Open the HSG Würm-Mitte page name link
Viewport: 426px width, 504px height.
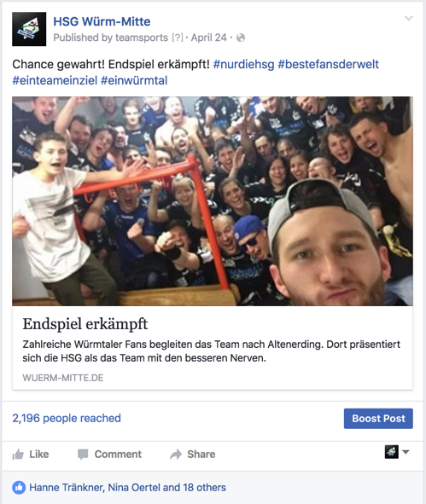pyautogui.click(x=102, y=21)
